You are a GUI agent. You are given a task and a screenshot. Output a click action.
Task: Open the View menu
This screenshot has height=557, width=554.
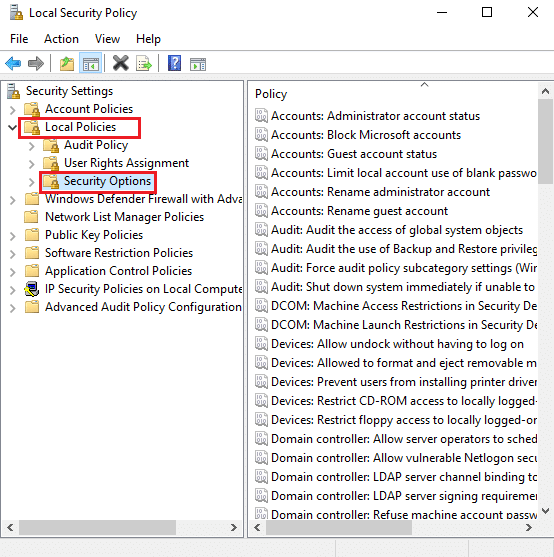tap(107, 39)
